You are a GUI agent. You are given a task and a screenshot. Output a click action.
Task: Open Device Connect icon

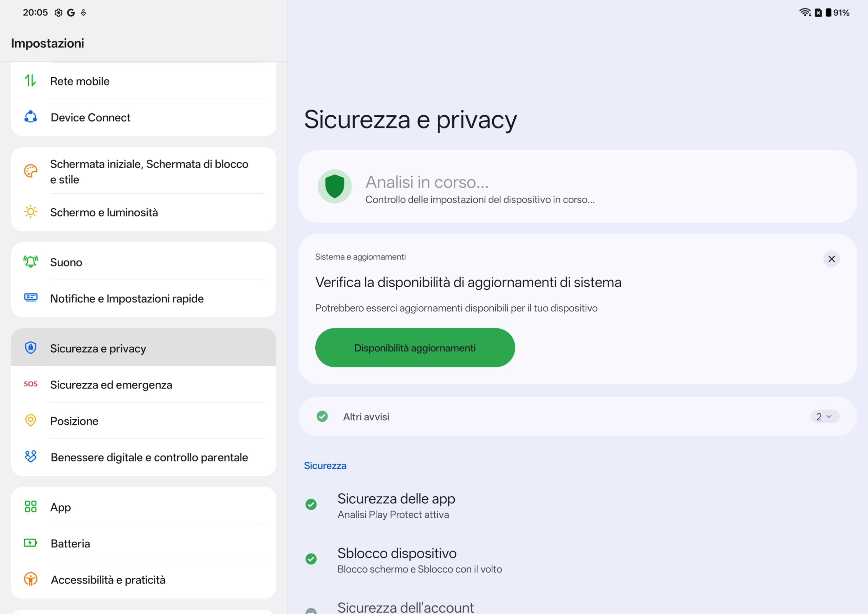point(31,117)
